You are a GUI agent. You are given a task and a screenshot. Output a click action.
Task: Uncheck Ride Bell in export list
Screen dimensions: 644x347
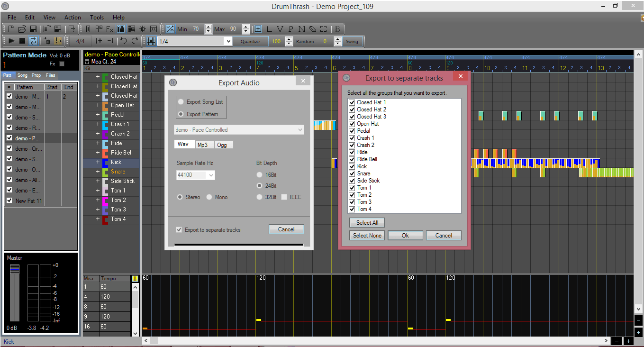(352, 159)
